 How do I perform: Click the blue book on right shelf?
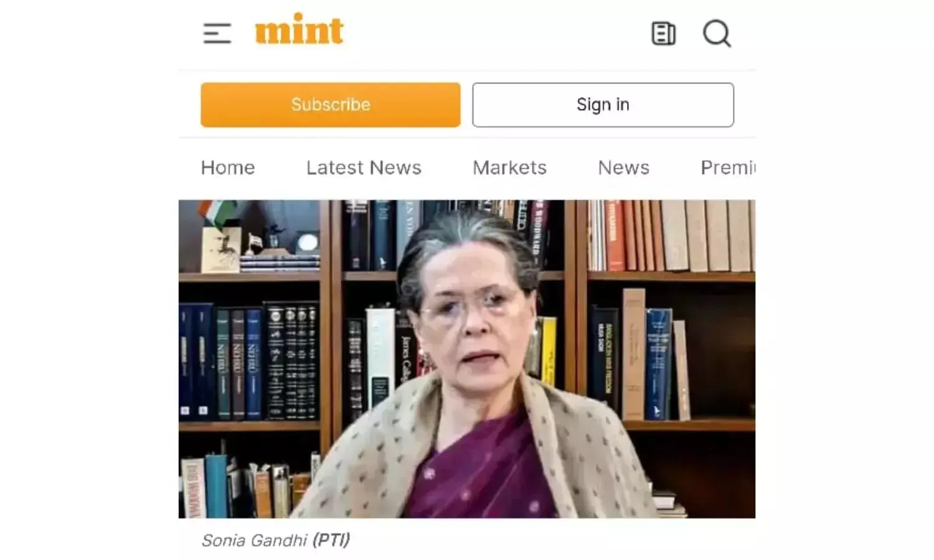point(658,363)
